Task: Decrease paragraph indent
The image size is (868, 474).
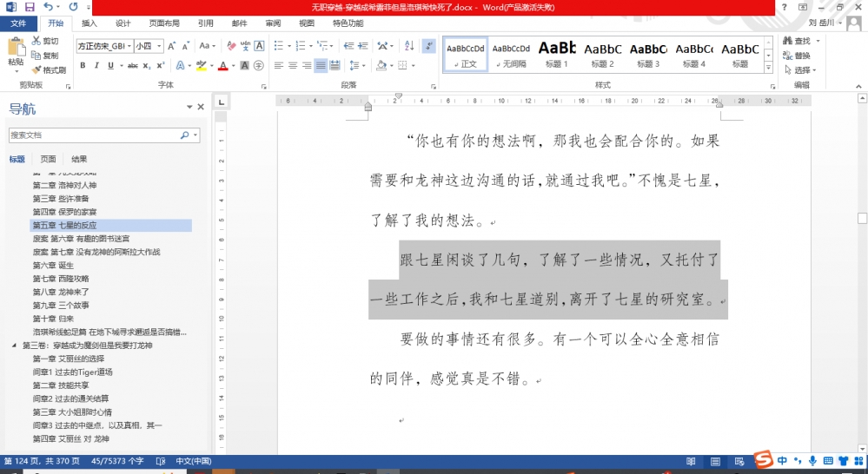Action: point(348,46)
